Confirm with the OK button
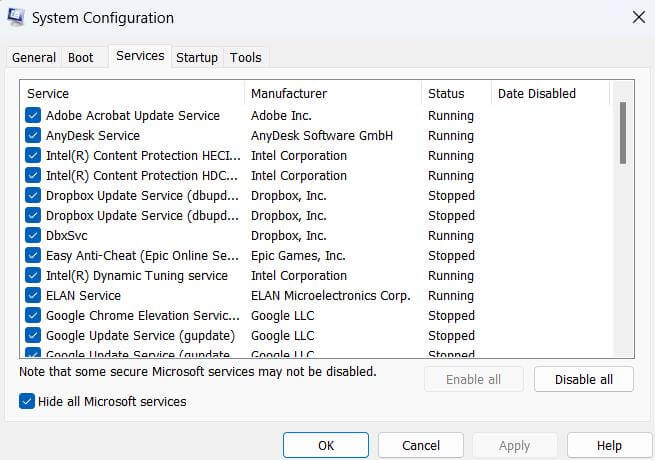The height and width of the screenshot is (460, 655). tap(326, 445)
